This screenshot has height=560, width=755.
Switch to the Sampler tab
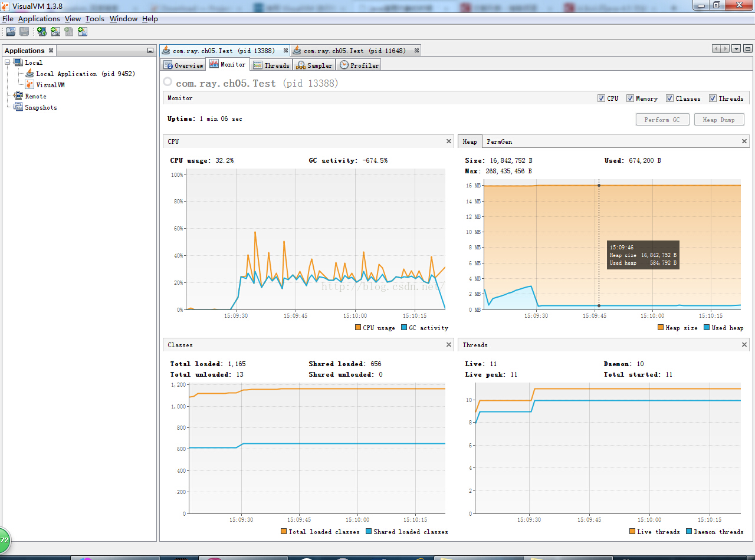[314, 65]
